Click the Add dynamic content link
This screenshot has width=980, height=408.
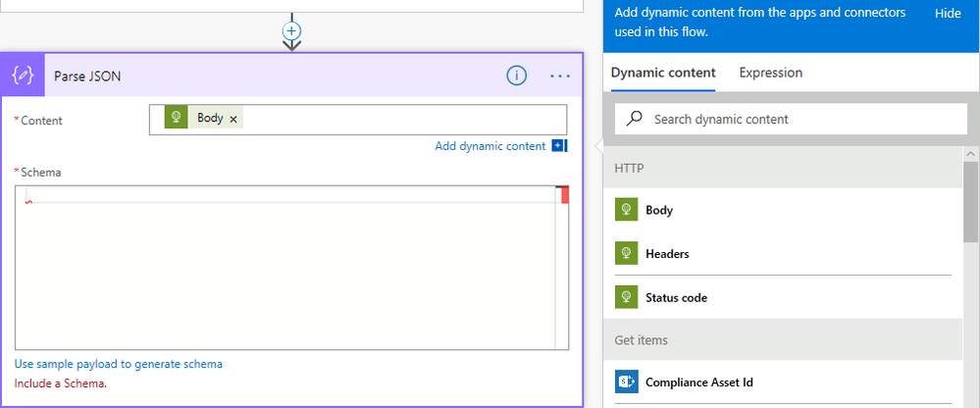pos(490,146)
